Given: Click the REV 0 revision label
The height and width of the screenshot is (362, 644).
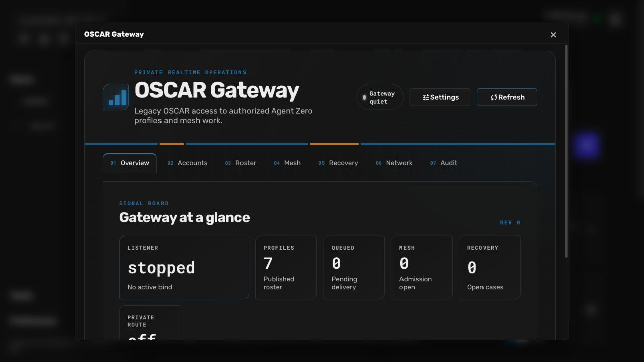Looking at the screenshot, I should (510, 223).
